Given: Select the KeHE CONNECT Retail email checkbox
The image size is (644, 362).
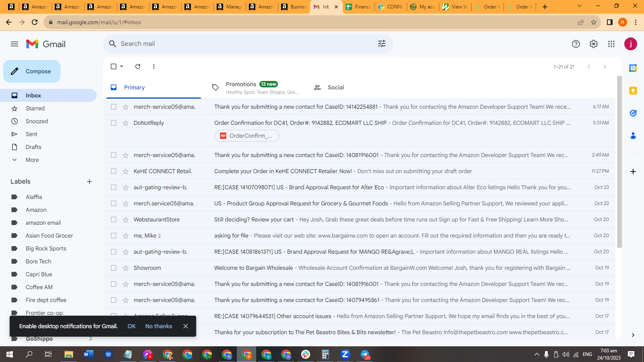Looking at the screenshot, I should tap(114, 171).
